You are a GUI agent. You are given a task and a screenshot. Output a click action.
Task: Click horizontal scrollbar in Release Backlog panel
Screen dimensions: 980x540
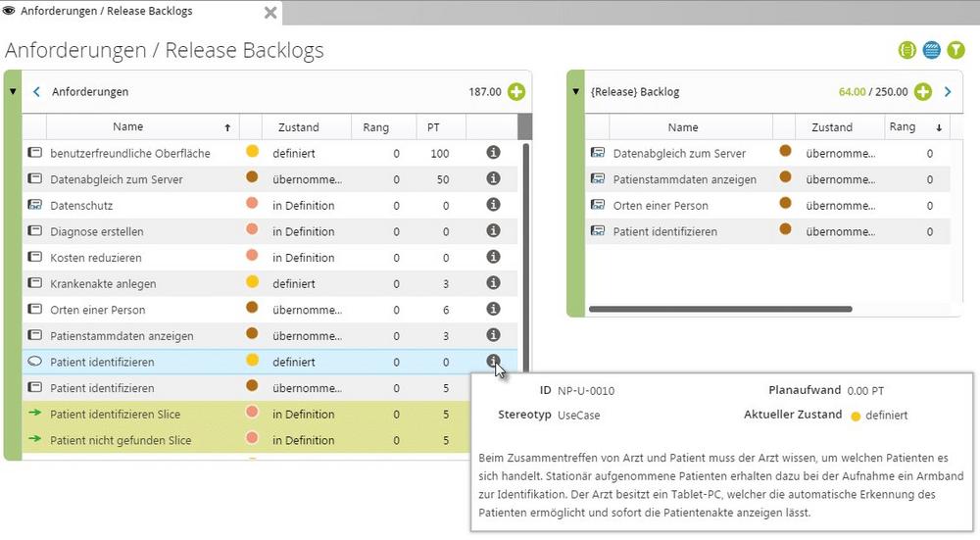coord(720,309)
